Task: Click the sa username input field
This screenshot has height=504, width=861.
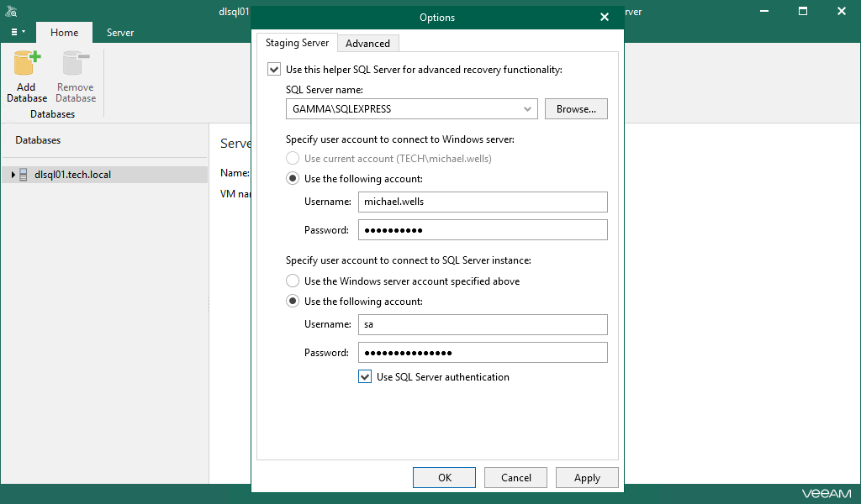Action: 483,324
